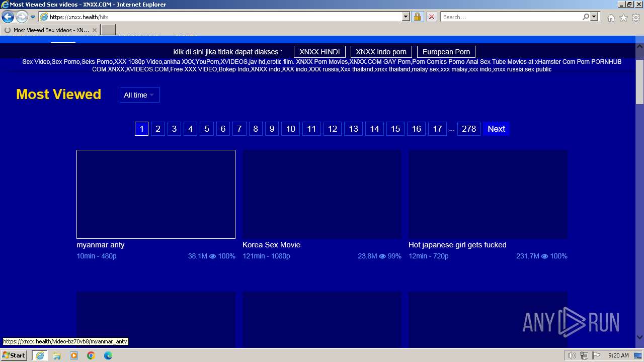Click the browser Forward arrow button
The image size is (644, 362).
click(22, 17)
